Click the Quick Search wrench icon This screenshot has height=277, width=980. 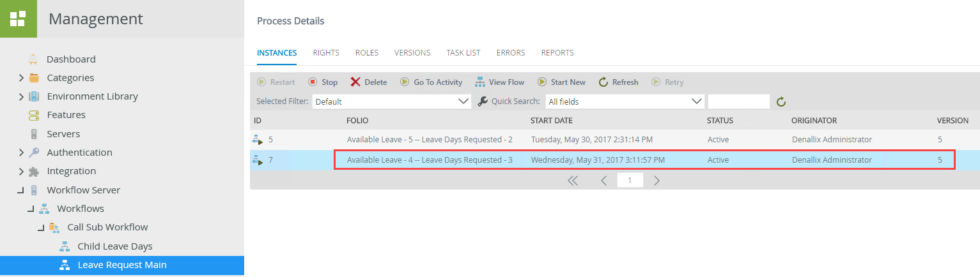coord(483,101)
